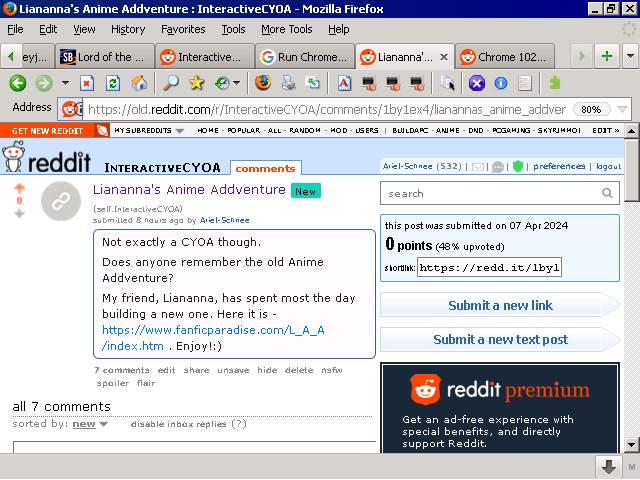Screen dimensions: 640x480
Task: Click the notes page icon beside the info icon
Action: pyautogui.click(x=524, y=83)
